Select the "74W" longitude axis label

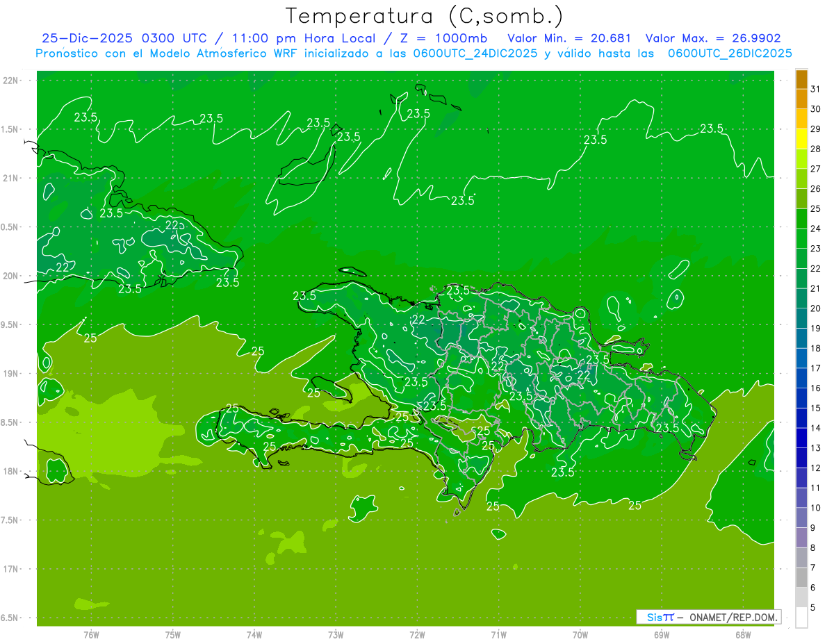pyautogui.click(x=254, y=635)
